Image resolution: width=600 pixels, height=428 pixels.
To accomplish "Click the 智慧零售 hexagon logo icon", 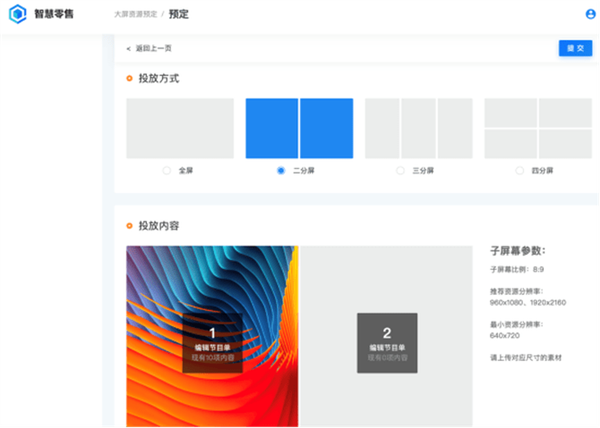I will click(18, 14).
